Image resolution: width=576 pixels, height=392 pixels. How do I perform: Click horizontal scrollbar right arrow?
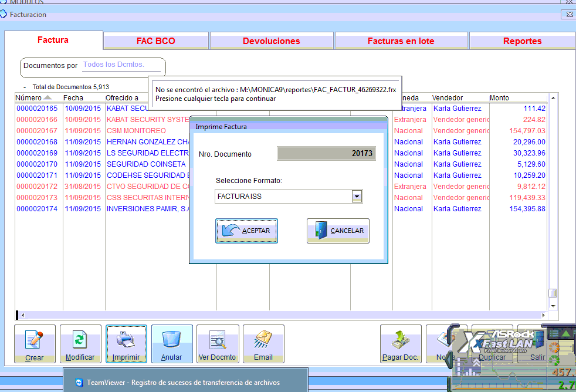pos(543,315)
